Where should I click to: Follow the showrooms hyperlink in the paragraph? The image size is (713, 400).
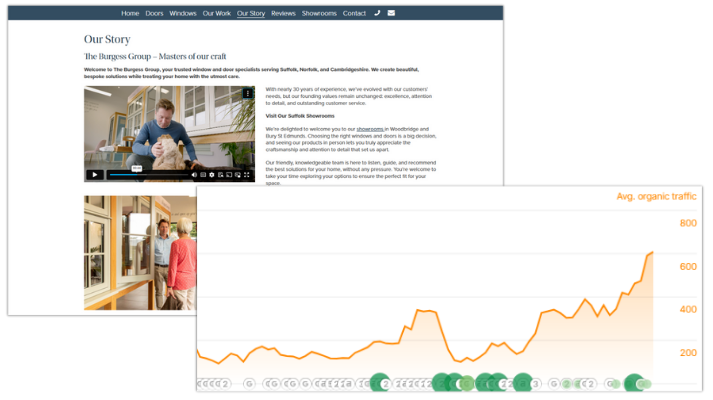pyautogui.click(x=370, y=129)
